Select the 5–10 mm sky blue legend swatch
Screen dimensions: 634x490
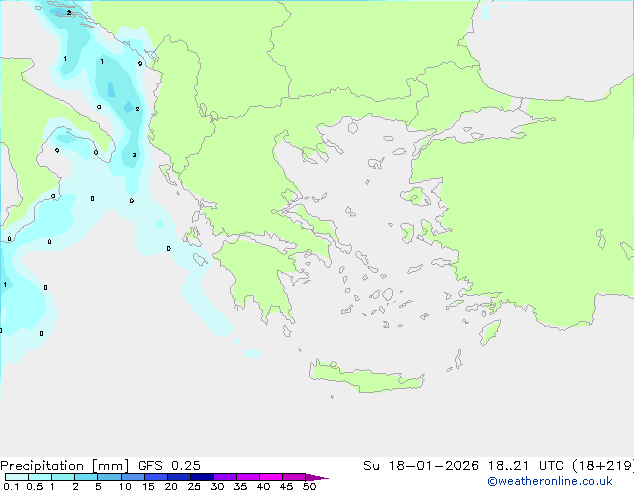click(109, 477)
